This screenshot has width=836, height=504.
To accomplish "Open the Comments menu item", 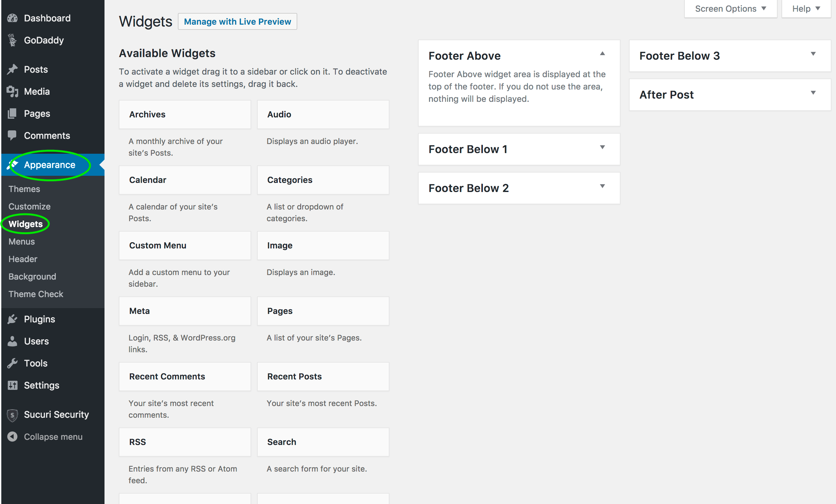I will [x=52, y=135].
